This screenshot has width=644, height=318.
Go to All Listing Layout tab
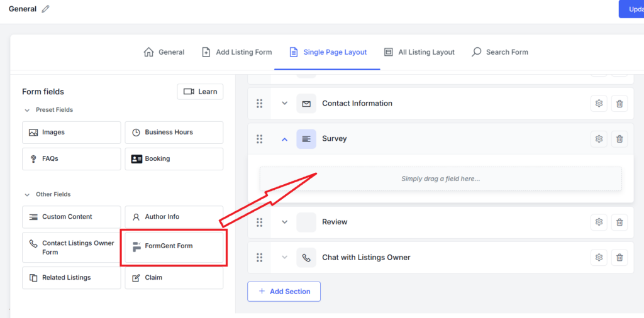(419, 52)
